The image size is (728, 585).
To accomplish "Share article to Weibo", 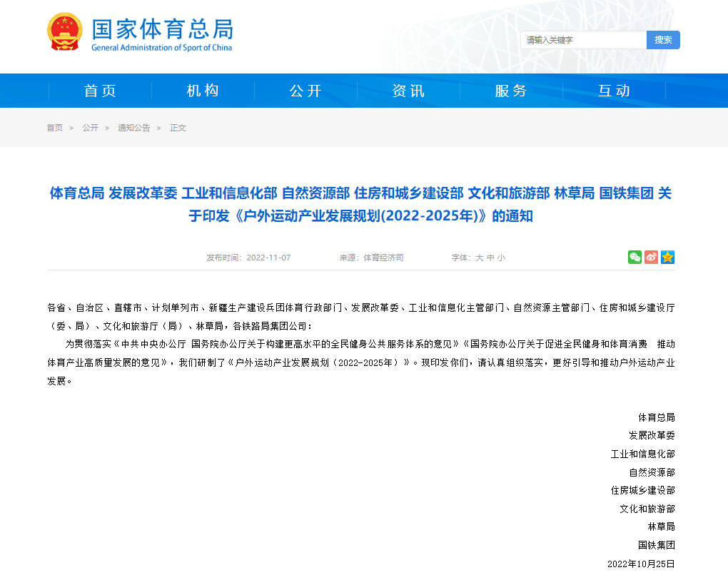I will point(651,258).
